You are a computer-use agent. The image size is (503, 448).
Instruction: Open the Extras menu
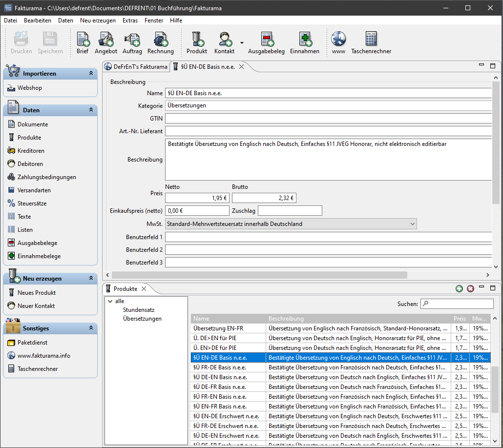[x=130, y=20]
